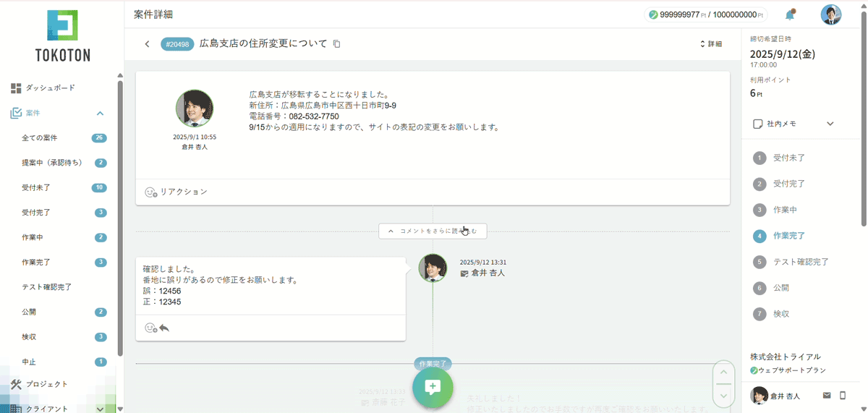Add a reaction to the first post
This screenshot has width=868, height=413.
click(x=150, y=192)
